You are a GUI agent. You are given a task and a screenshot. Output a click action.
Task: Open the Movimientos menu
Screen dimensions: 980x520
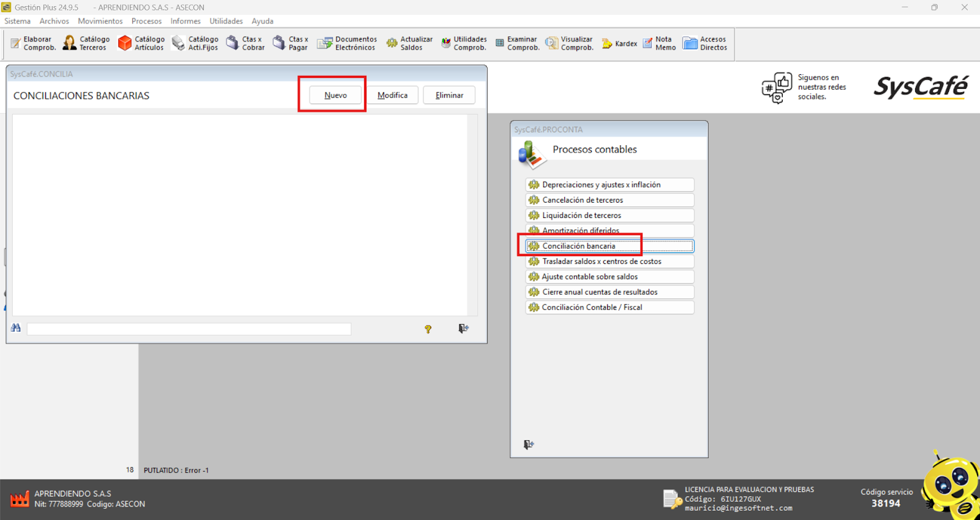tap(100, 21)
